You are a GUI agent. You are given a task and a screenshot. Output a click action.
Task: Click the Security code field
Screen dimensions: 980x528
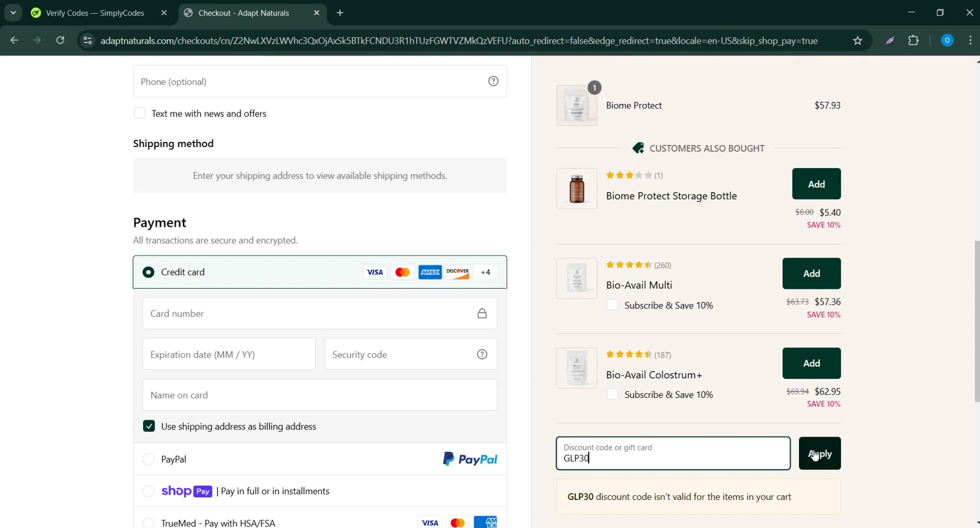point(410,354)
